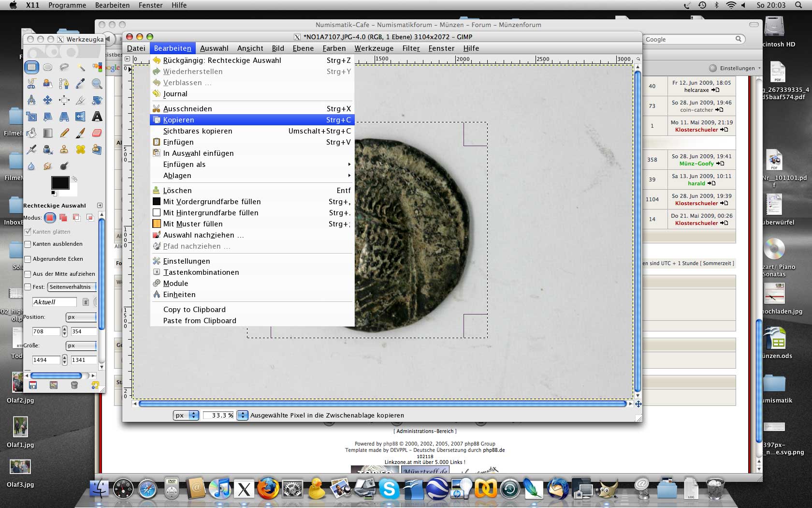The height and width of the screenshot is (508, 812).
Task: Choose the Scissors Select tool
Action: (31, 84)
